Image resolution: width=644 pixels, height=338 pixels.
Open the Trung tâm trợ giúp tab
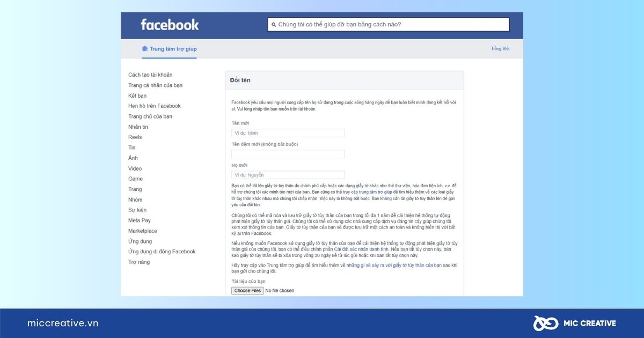(169, 49)
